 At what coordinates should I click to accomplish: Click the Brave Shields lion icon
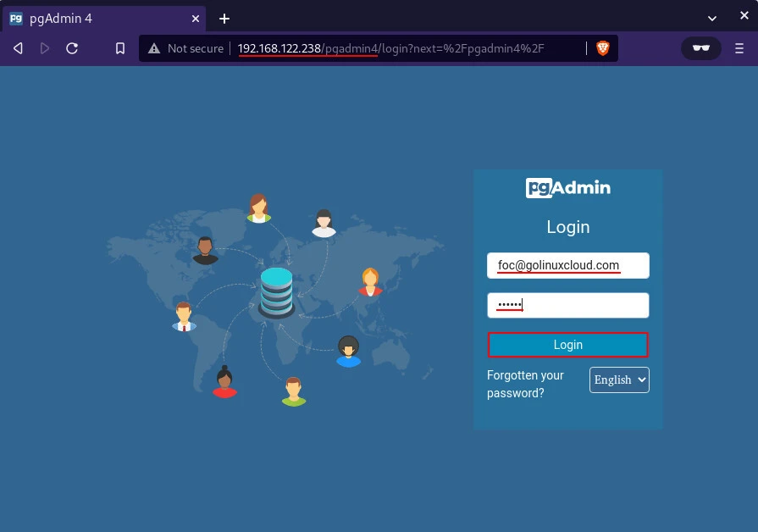point(603,48)
